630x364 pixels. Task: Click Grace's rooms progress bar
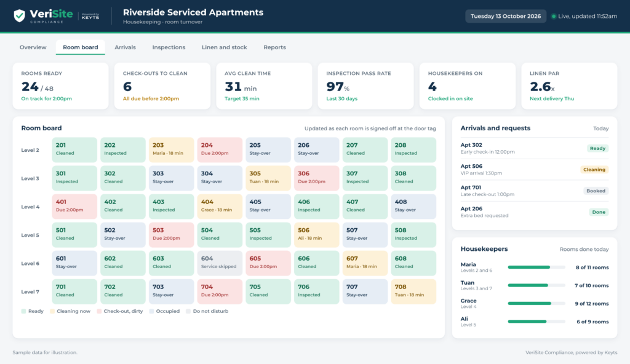coord(536,304)
